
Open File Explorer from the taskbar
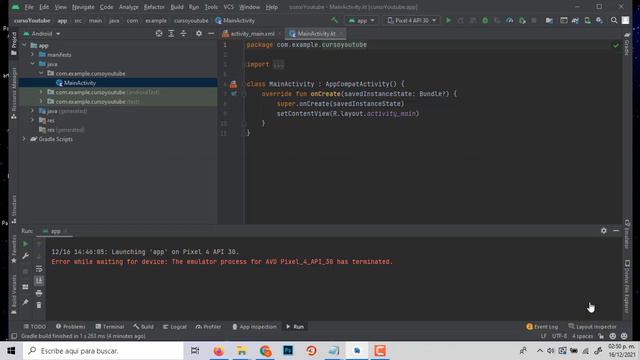coord(242,351)
